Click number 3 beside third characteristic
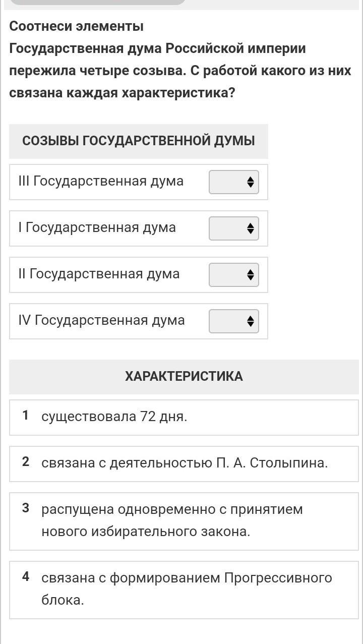Viewport: 363px width, 644px height. click(x=26, y=508)
